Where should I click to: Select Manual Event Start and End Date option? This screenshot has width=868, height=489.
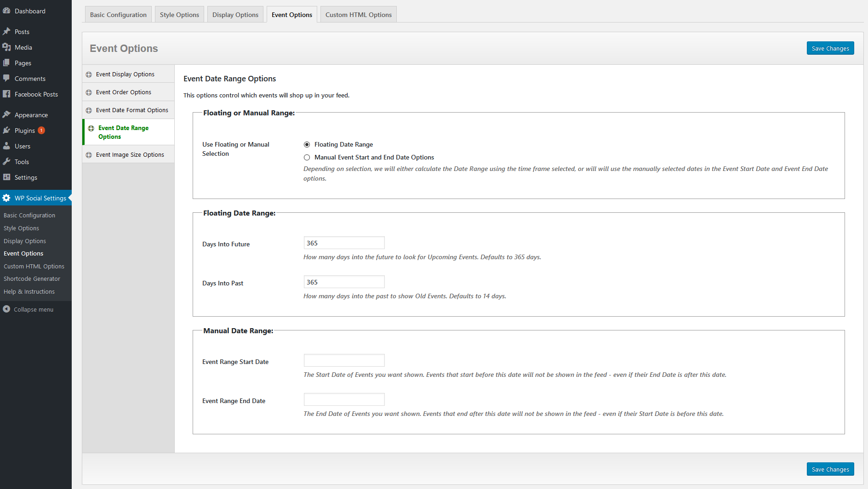(307, 158)
